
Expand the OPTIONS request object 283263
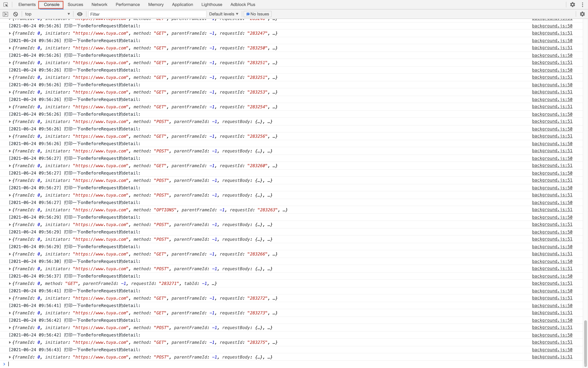pos(10,210)
